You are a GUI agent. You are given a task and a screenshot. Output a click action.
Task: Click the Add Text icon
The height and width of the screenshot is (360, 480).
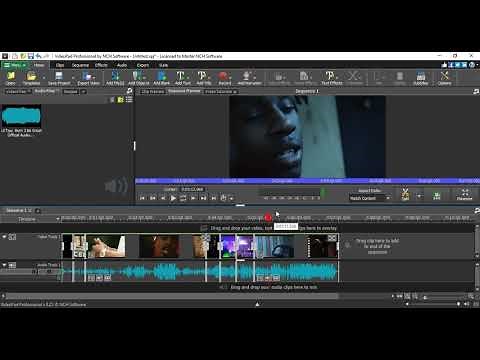182,78
